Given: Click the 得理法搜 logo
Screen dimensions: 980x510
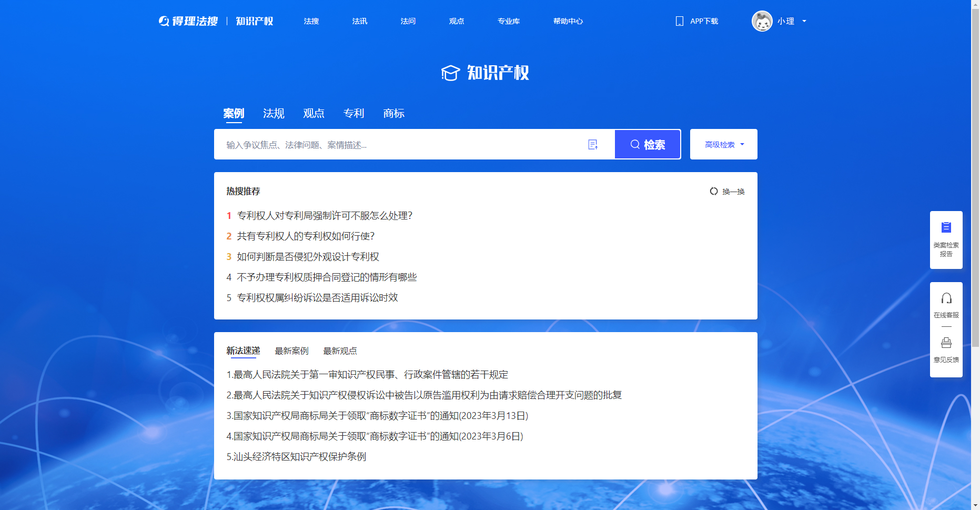Looking at the screenshot, I should pyautogui.click(x=188, y=21).
